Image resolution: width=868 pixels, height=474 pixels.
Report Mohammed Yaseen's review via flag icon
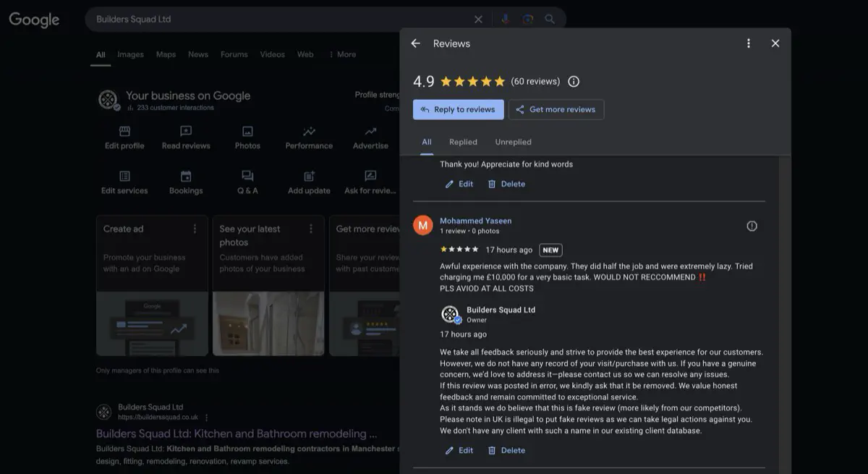[752, 225]
